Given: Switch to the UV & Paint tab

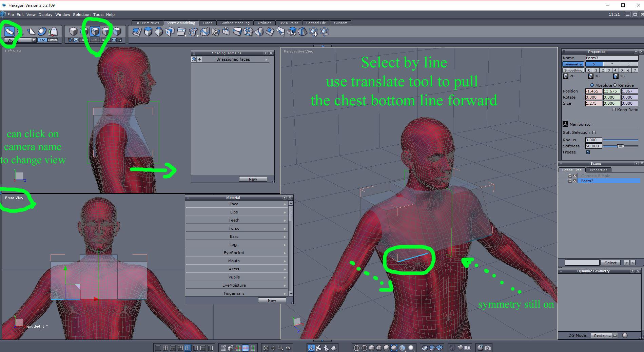Looking at the screenshot, I should [289, 23].
